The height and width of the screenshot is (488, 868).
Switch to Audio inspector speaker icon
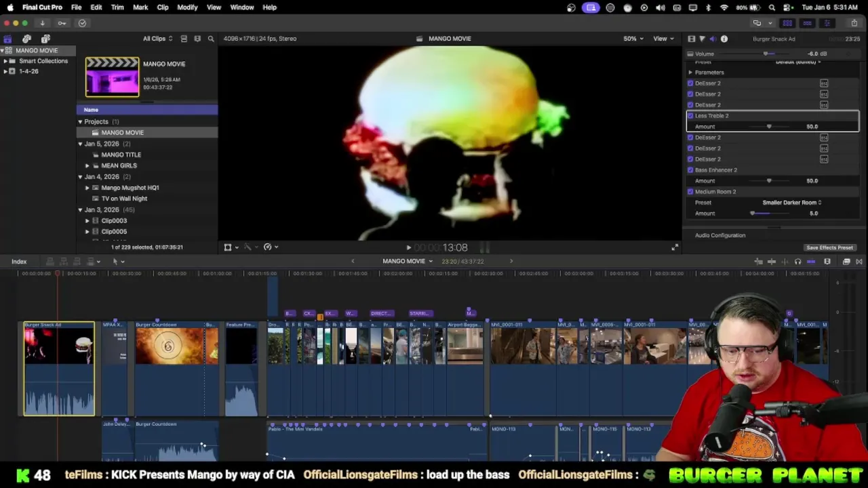[713, 39]
